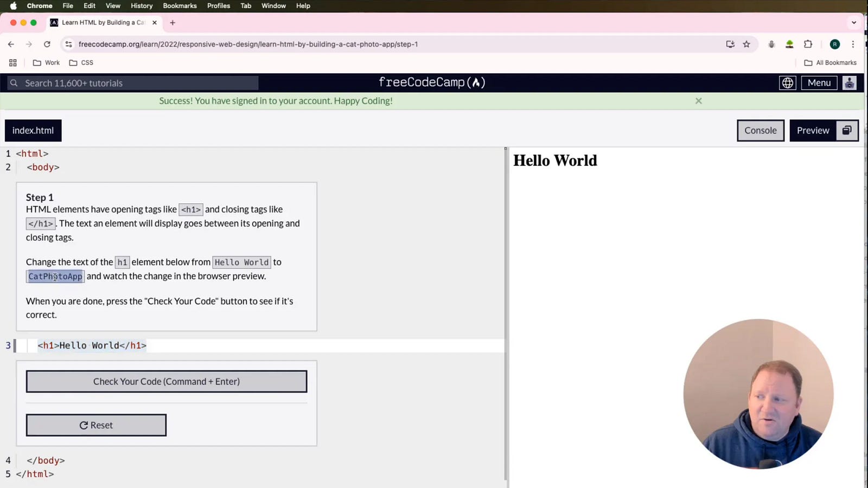Open the Help menu

[303, 6]
